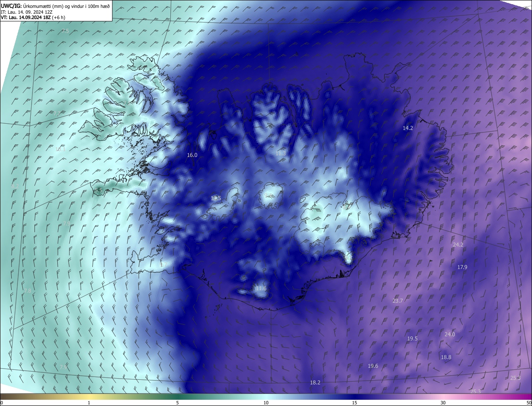The width and height of the screenshot is (532, 406).
Task: Click the 10.1 value label
Action: [60, 149]
